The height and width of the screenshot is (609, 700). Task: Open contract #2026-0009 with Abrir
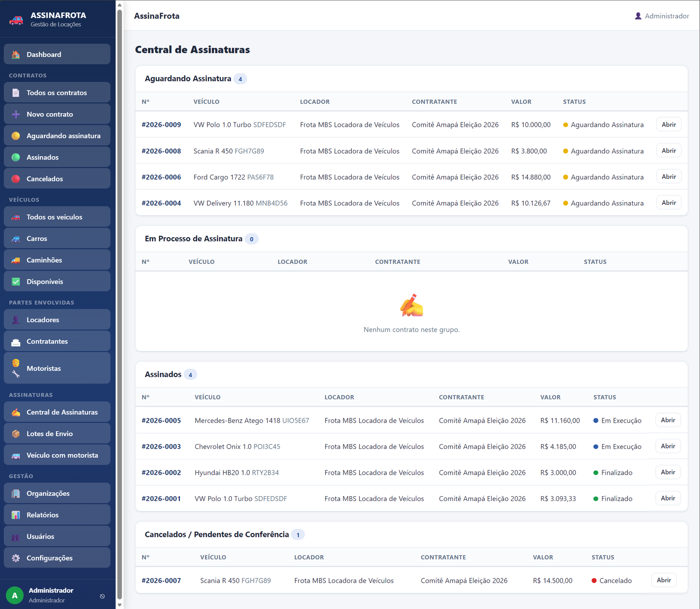pyautogui.click(x=669, y=124)
